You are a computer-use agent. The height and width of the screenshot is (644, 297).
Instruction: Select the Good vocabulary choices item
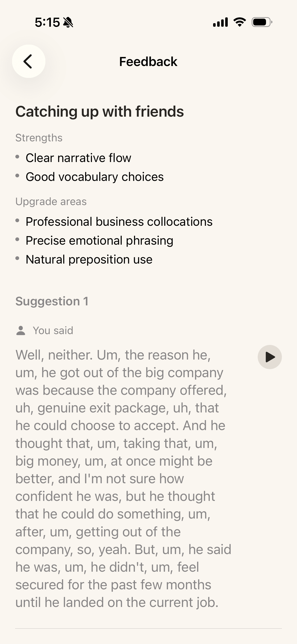click(95, 177)
